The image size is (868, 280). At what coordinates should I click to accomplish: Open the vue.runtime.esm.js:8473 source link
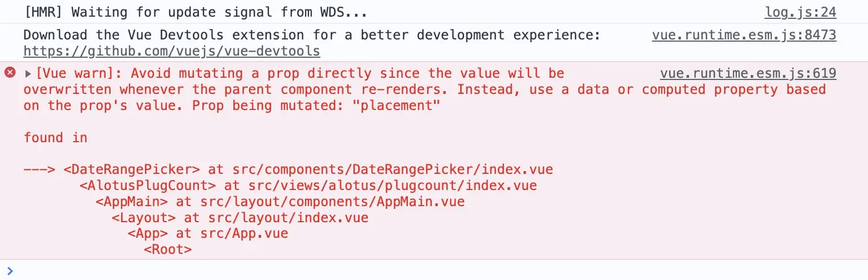[744, 36]
